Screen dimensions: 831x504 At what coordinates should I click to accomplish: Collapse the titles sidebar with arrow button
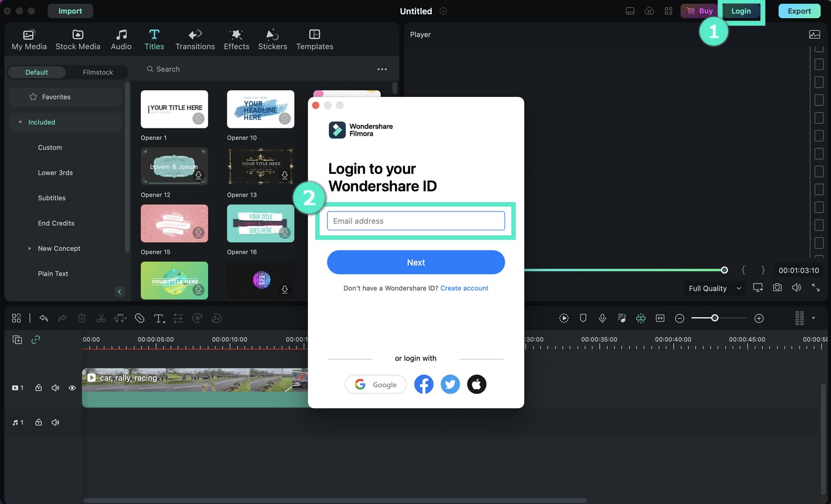120,292
